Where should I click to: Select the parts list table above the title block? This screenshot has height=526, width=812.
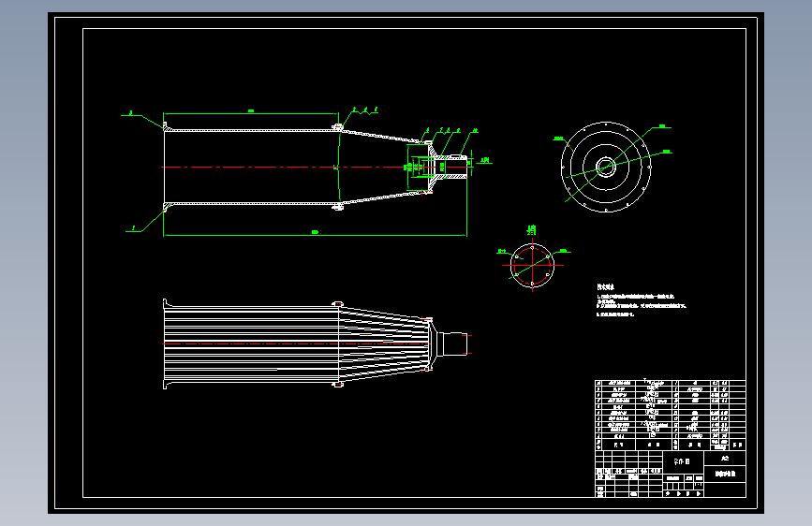[671, 416]
